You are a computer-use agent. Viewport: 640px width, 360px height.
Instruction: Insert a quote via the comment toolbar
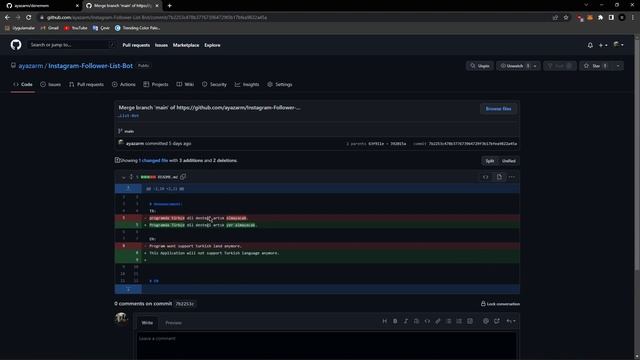(416, 321)
